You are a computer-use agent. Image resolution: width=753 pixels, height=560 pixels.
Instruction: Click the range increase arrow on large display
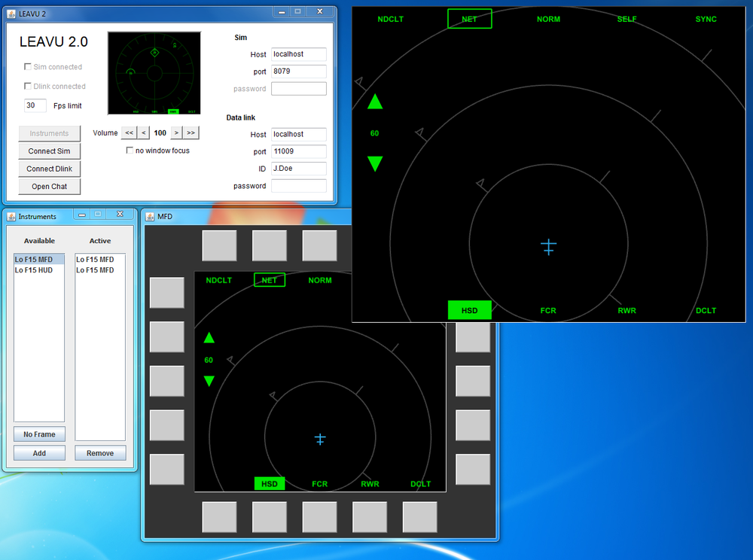click(x=375, y=102)
